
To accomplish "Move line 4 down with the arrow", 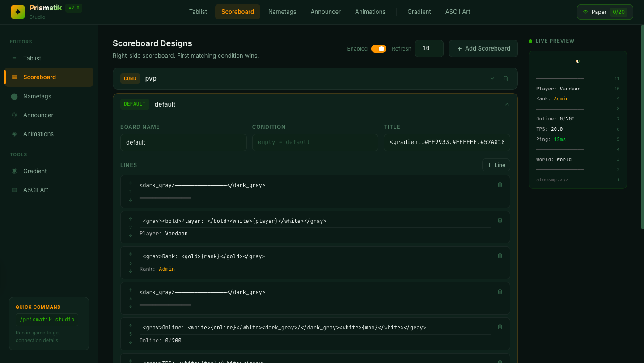I will tap(131, 307).
